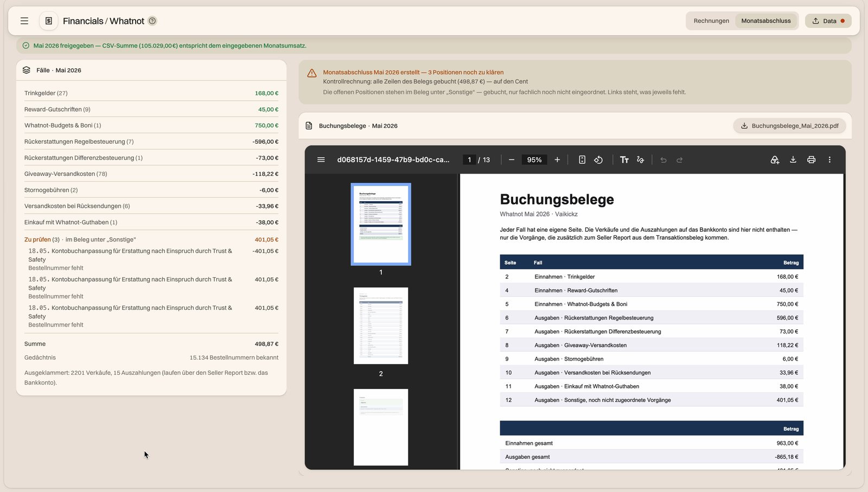868x492 pixels.
Task: Fit PDF page to width
Action: [582, 159]
